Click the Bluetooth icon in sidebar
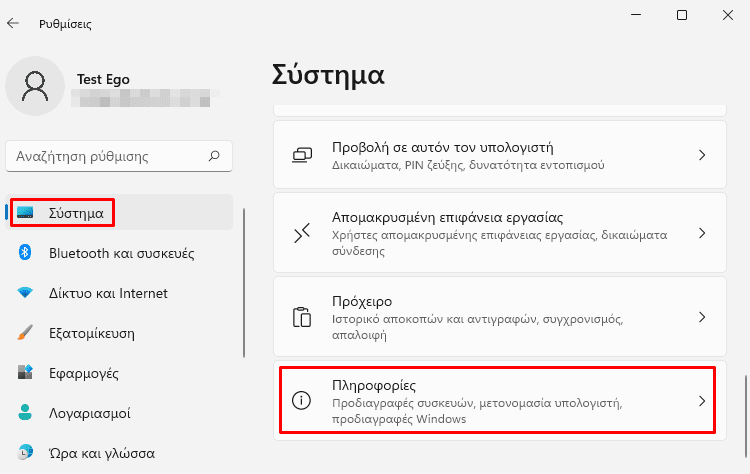750x474 pixels. (x=25, y=253)
